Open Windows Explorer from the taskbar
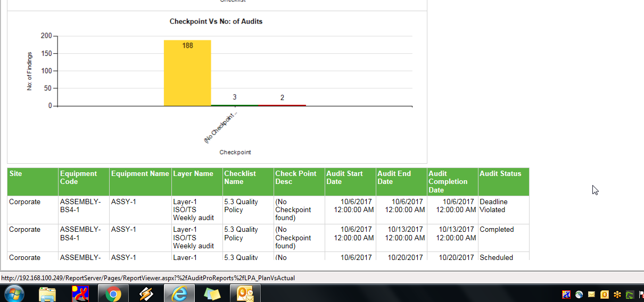 tap(47, 293)
